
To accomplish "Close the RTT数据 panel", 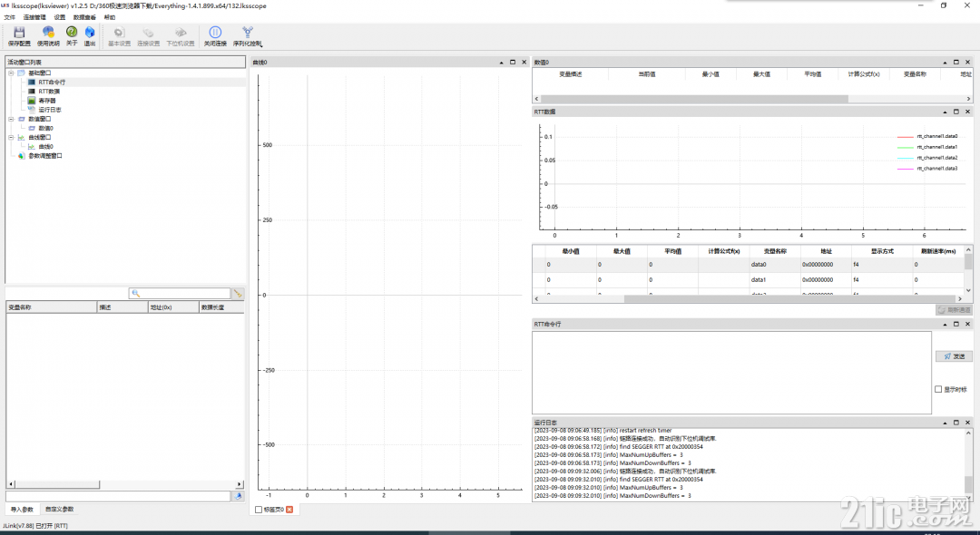I will click(968, 112).
